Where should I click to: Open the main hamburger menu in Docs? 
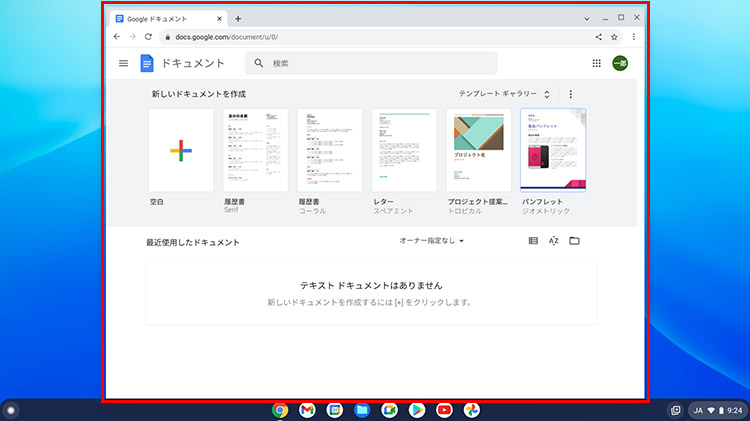(x=124, y=63)
